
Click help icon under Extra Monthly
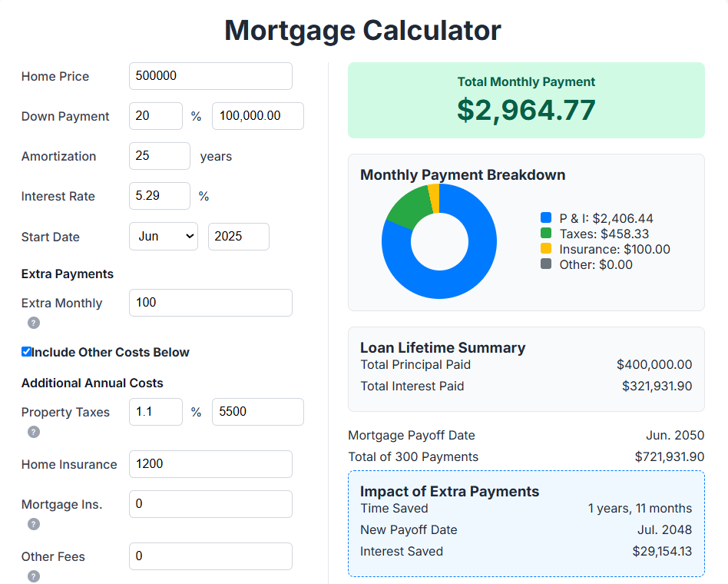click(33, 323)
